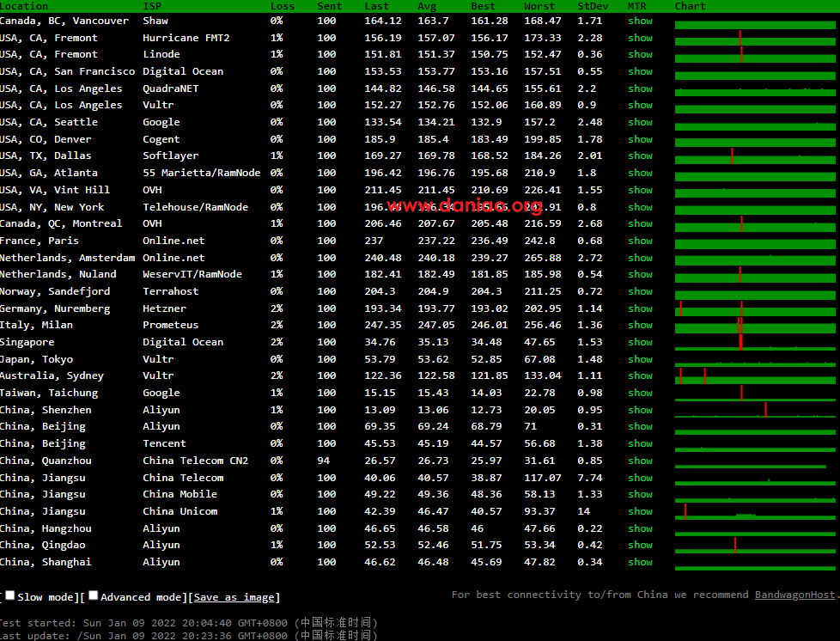This screenshot has width=840, height=641.
Task: Select the "Hurricane FMT2" ISP cell
Action: [186, 38]
